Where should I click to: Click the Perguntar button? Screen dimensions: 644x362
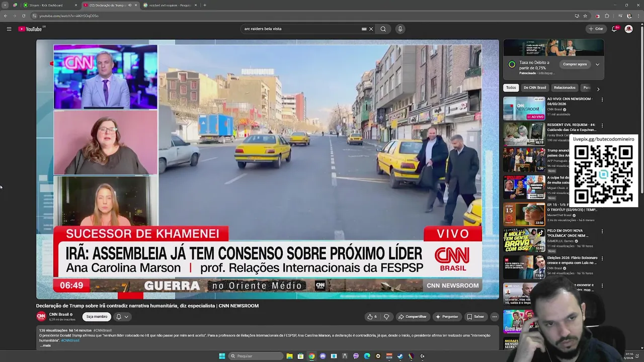pos(447,317)
